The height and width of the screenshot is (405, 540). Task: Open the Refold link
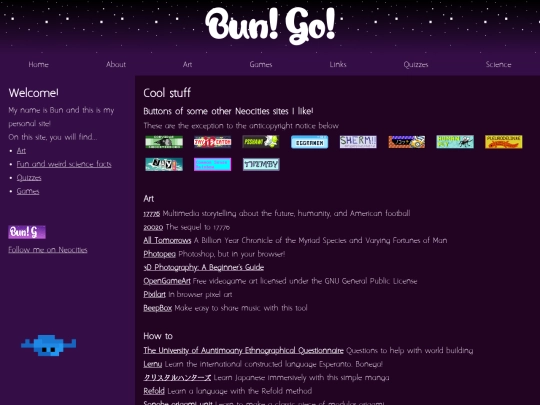[x=154, y=391]
